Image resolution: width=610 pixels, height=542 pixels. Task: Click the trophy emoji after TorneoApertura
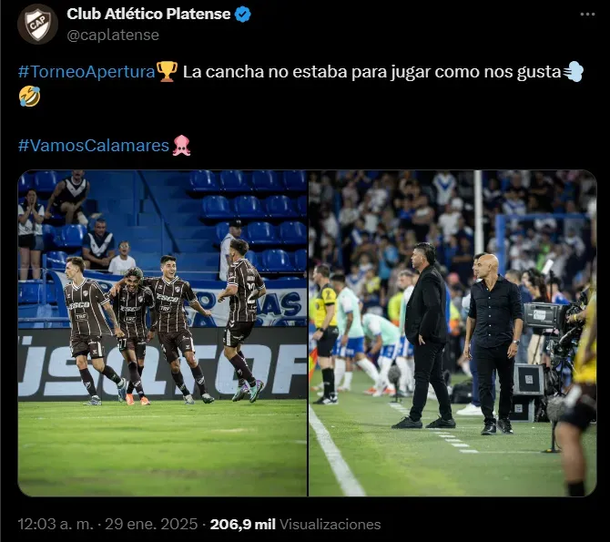coord(167,72)
